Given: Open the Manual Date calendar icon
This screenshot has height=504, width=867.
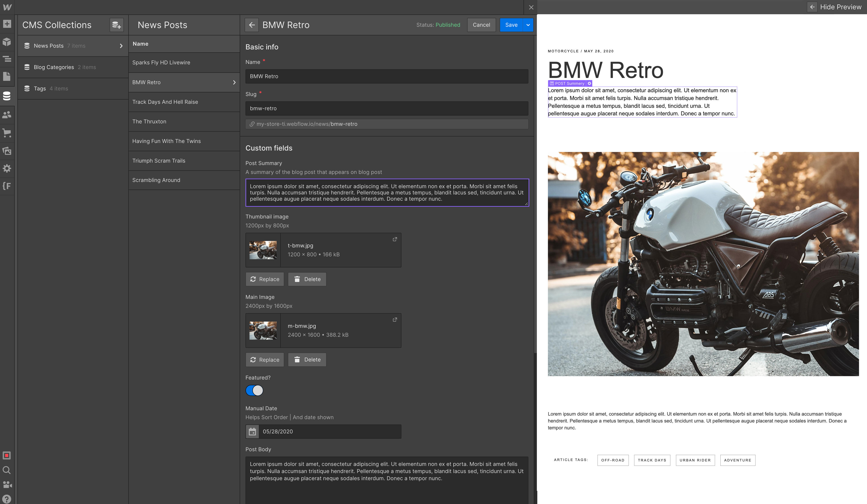Looking at the screenshot, I should (x=252, y=431).
